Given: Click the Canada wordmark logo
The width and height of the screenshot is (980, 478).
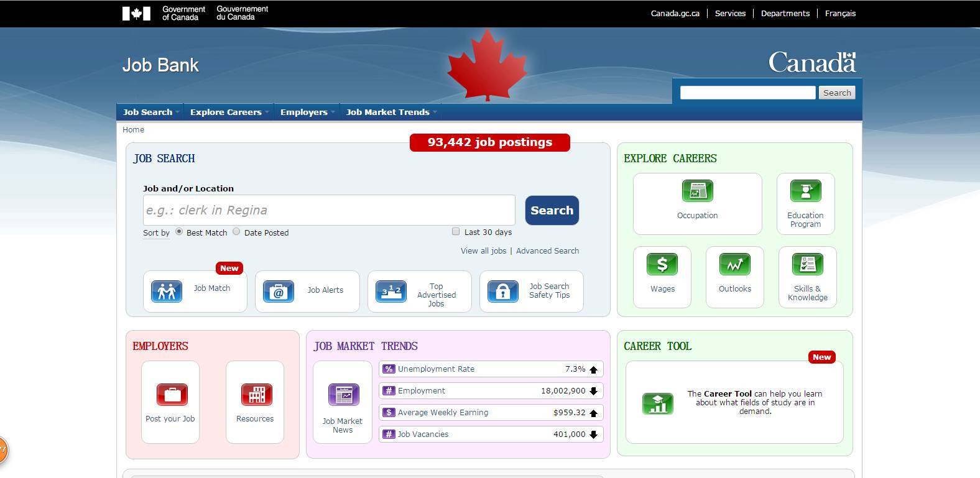Looking at the screenshot, I should tap(812, 62).
